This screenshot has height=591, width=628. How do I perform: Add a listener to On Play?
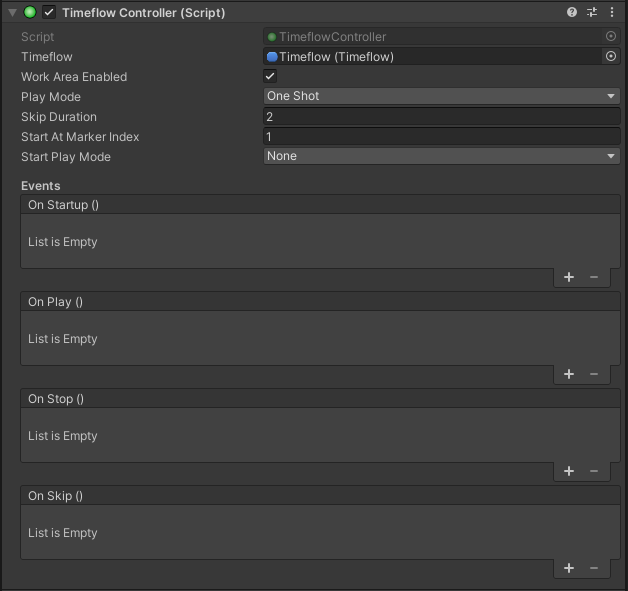click(x=569, y=374)
